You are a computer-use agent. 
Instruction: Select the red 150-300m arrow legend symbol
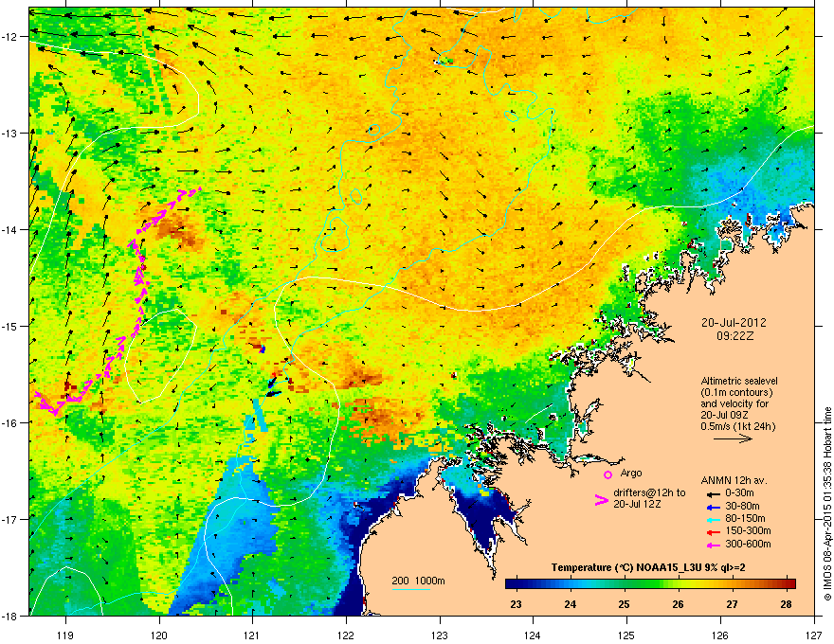tap(712, 531)
